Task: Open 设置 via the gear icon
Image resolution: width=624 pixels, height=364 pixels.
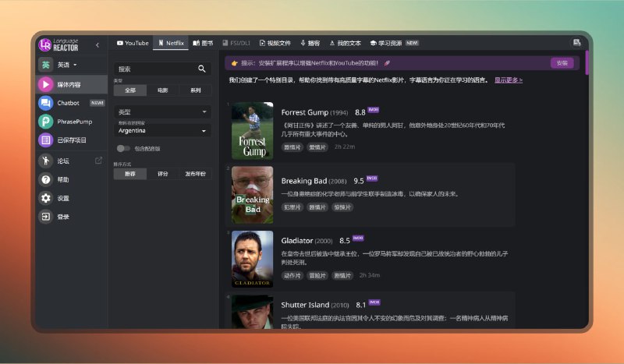Action: [x=46, y=198]
